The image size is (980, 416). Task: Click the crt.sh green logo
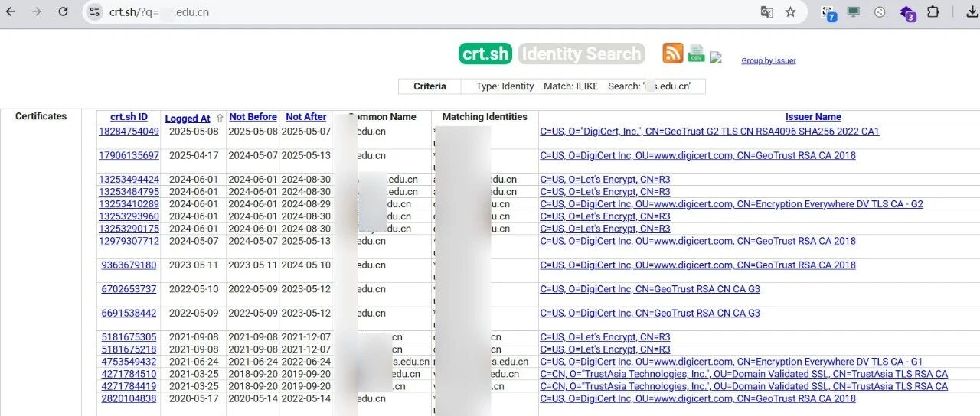[485, 54]
